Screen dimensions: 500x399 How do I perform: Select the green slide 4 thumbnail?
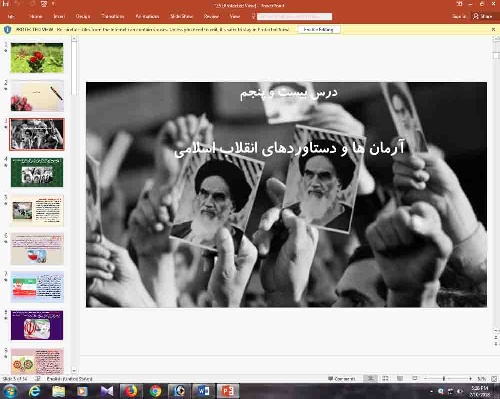click(x=37, y=172)
